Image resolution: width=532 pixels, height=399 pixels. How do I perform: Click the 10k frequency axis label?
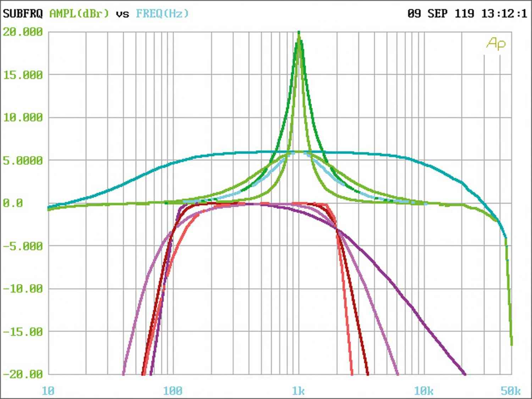[x=423, y=391]
